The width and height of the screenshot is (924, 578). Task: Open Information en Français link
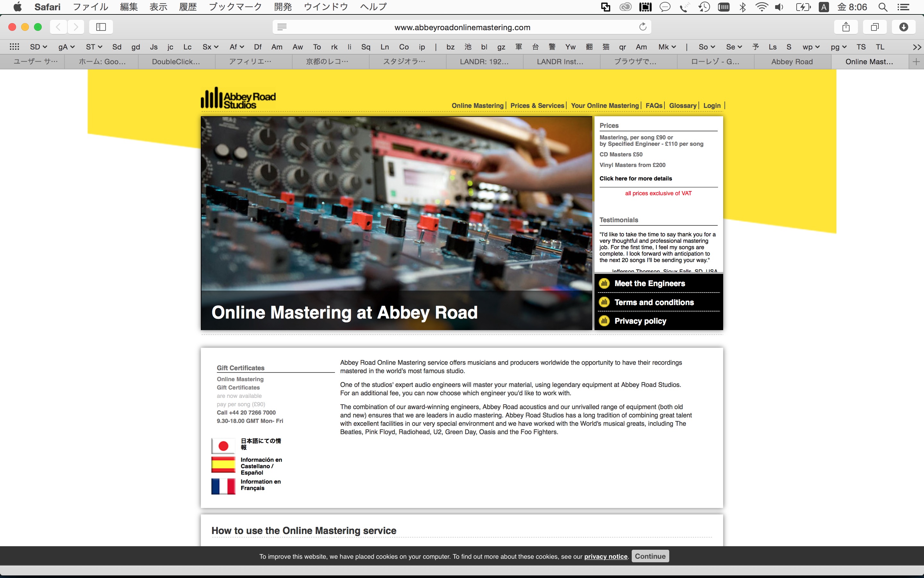[261, 485]
